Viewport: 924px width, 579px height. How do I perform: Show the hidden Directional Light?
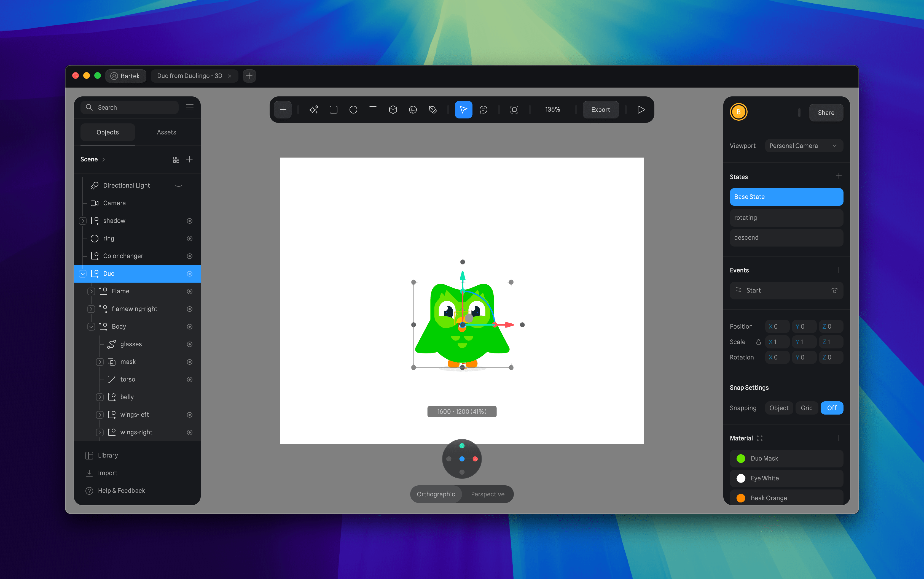[179, 185]
